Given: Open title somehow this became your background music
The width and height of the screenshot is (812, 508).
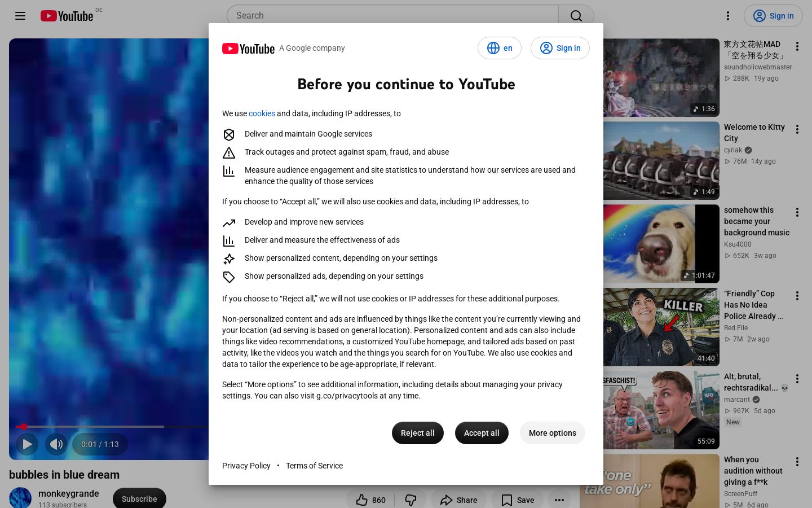Looking at the screenshot, I should (757, 221).
